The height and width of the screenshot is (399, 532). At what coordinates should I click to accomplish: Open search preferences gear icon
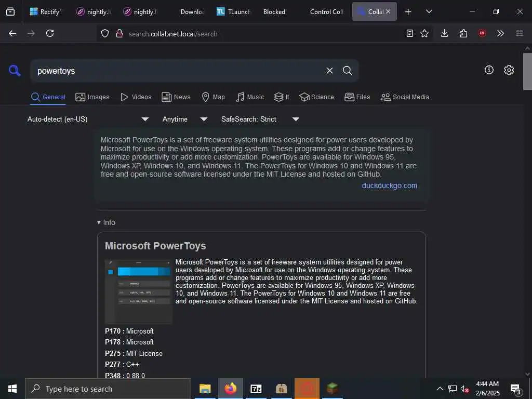tap(509, 70)
